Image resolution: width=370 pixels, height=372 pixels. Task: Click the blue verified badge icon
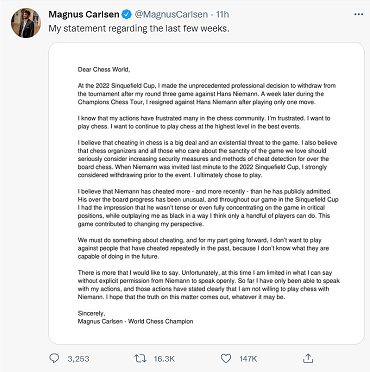(x=127, y=15)
